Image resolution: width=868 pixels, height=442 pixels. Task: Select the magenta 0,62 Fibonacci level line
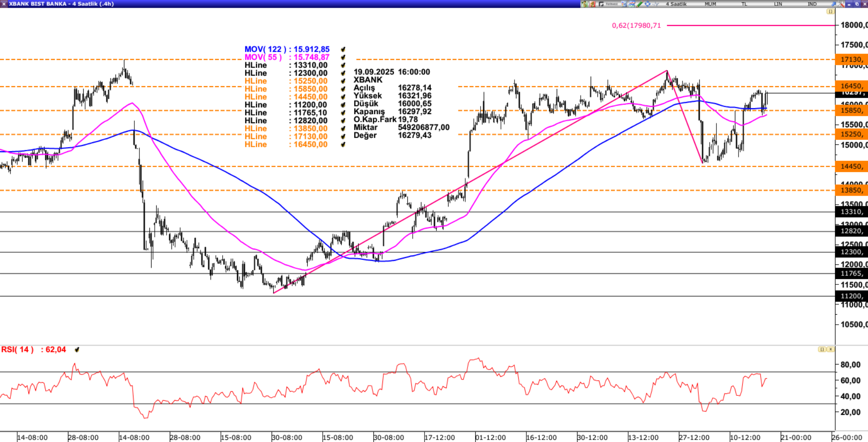[747, 25]
